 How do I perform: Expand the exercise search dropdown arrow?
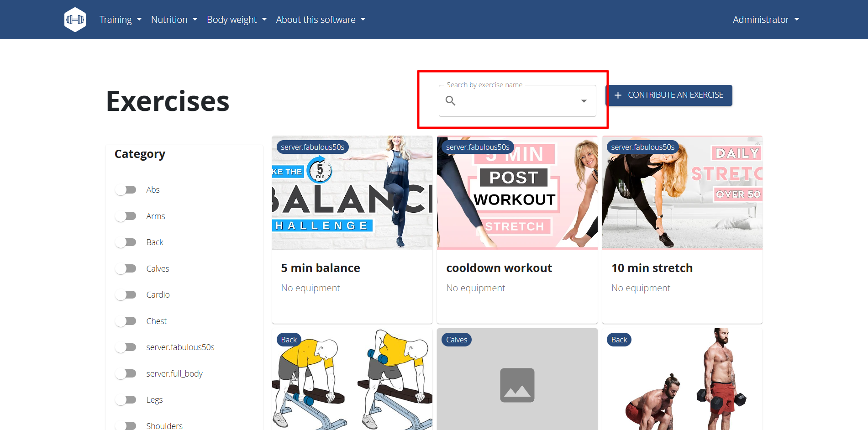[x=584, y=101]
